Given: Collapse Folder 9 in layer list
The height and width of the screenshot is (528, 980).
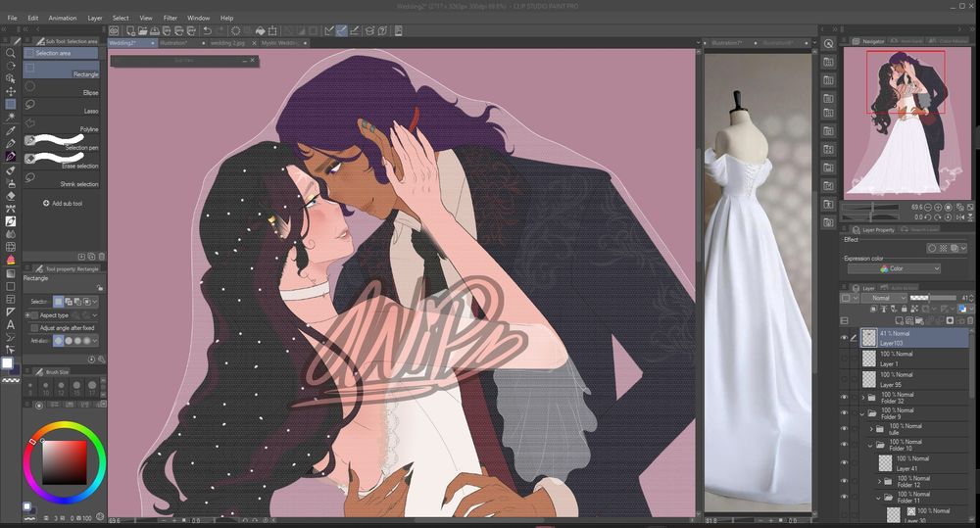Looking at the screenshot, I should click(x=863, y=413).
